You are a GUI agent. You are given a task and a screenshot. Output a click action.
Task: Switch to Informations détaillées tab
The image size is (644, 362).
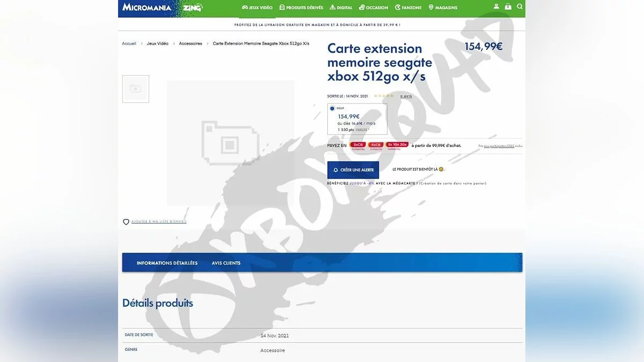[x=167, y=263]
